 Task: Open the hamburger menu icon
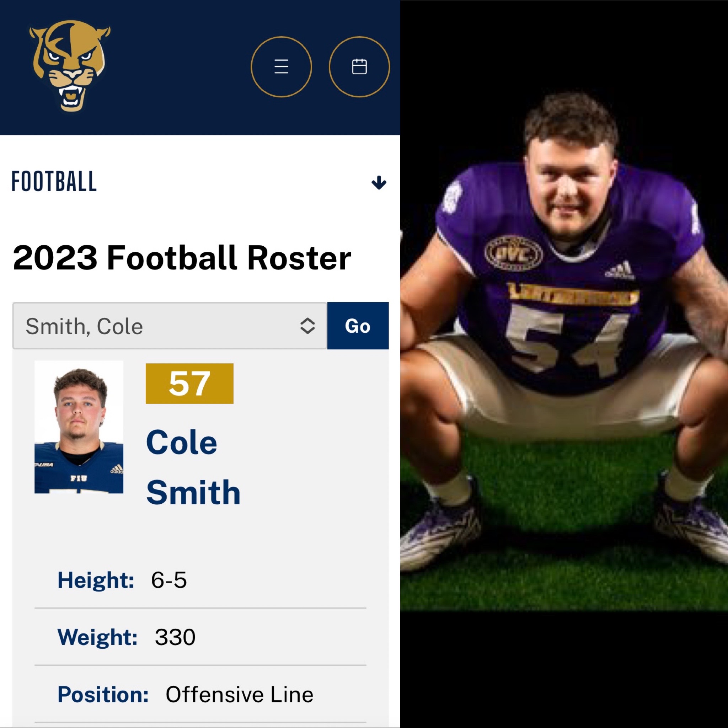tap(281, 67)
